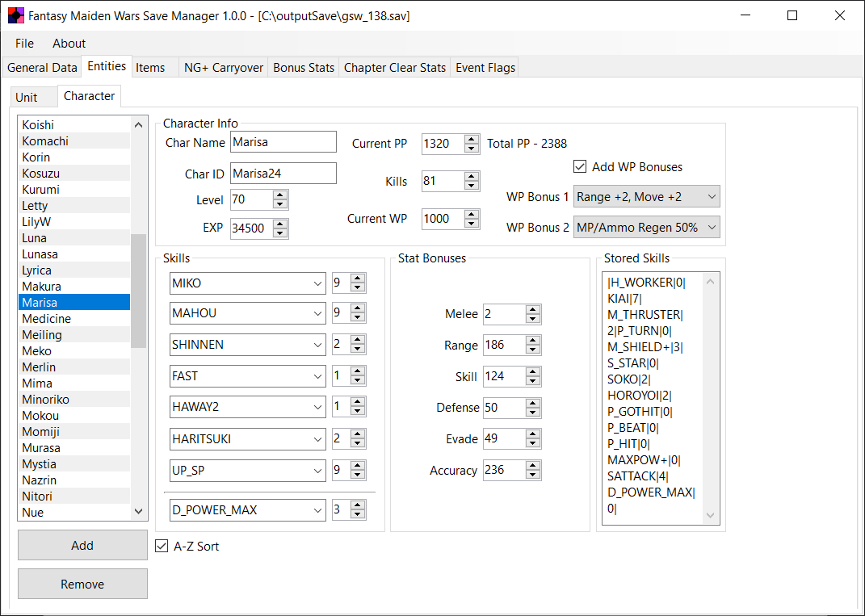Decrease D_POWER_MAX level down arrow
The width and height of the screenshot is (865, 616).
tap(358, 514)
